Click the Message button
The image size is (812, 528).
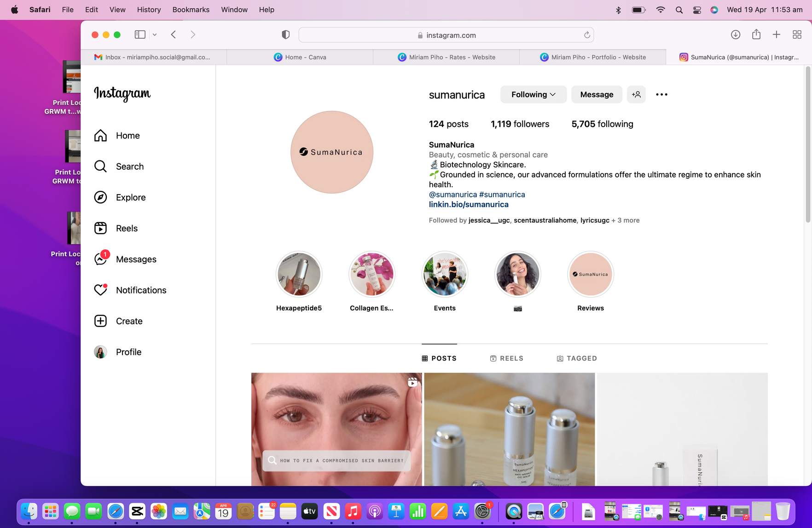click(x=597, y=94)
